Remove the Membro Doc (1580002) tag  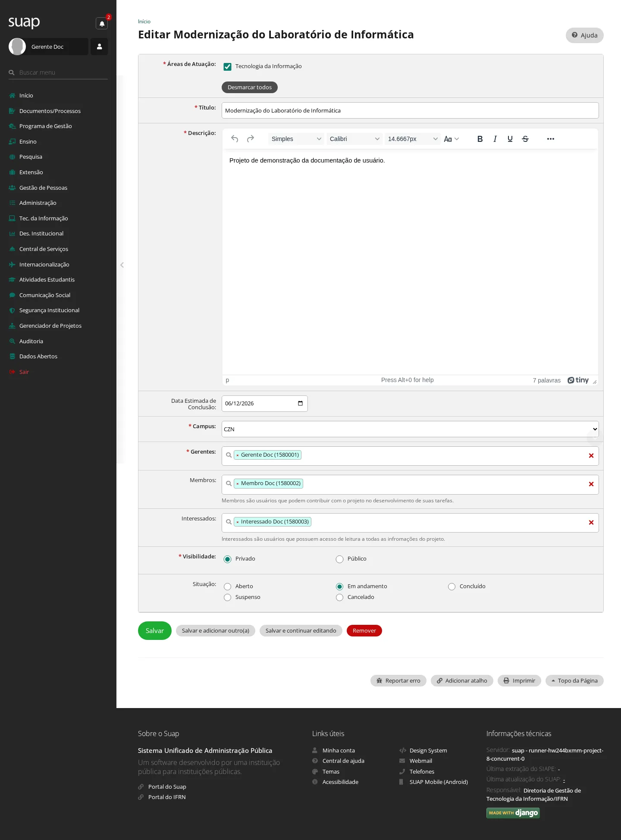(x=238, y=484)
